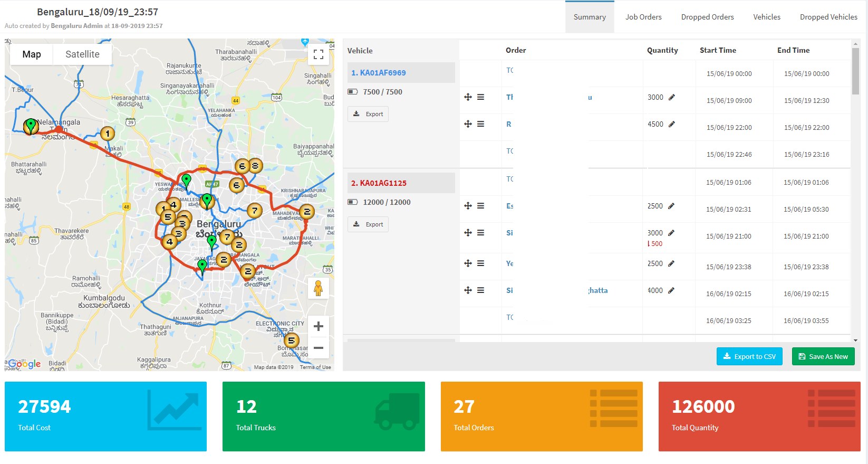Click move handle for order starting 15/06/19 21:00
The height and width of the screenshot is (464, 868).
point(468,233)
